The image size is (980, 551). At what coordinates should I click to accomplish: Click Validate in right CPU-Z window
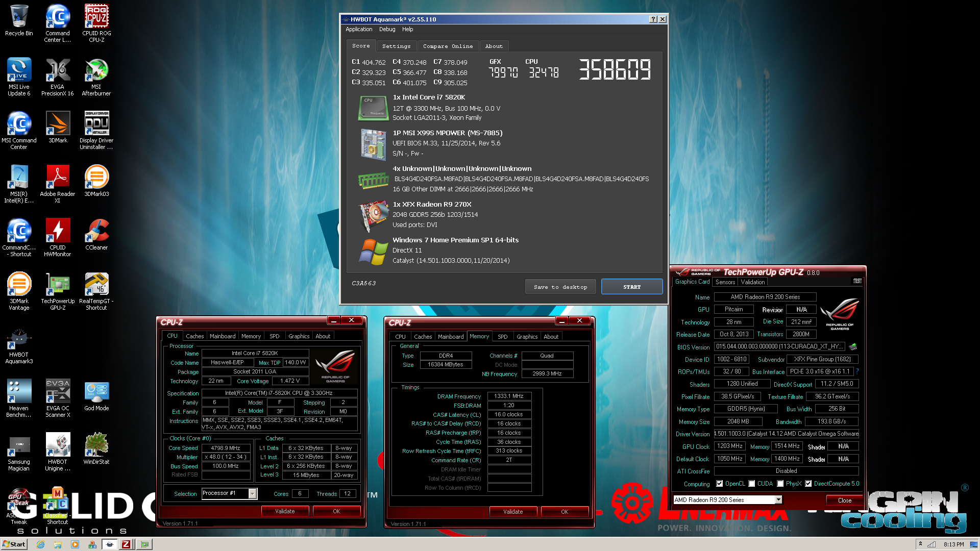[513, 512]
